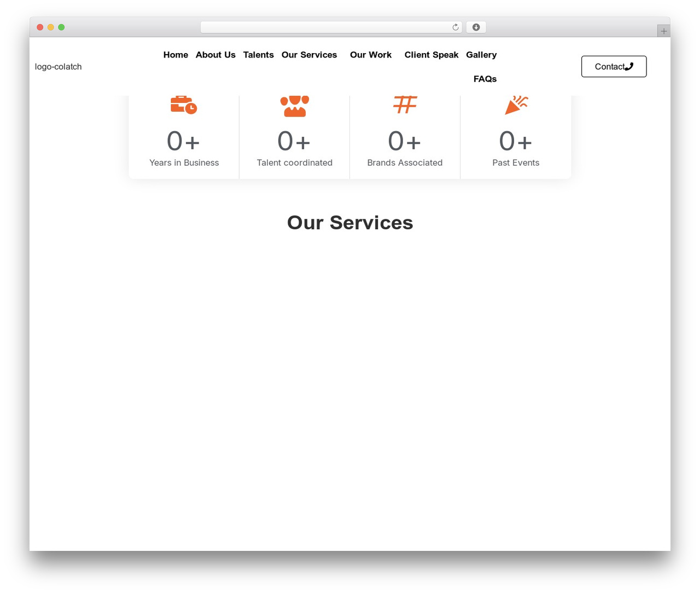Image resolution: width=700 pixels, height=593 pixels.
Task: Click the phone icon in the Contact button
Action: point(629,66)
